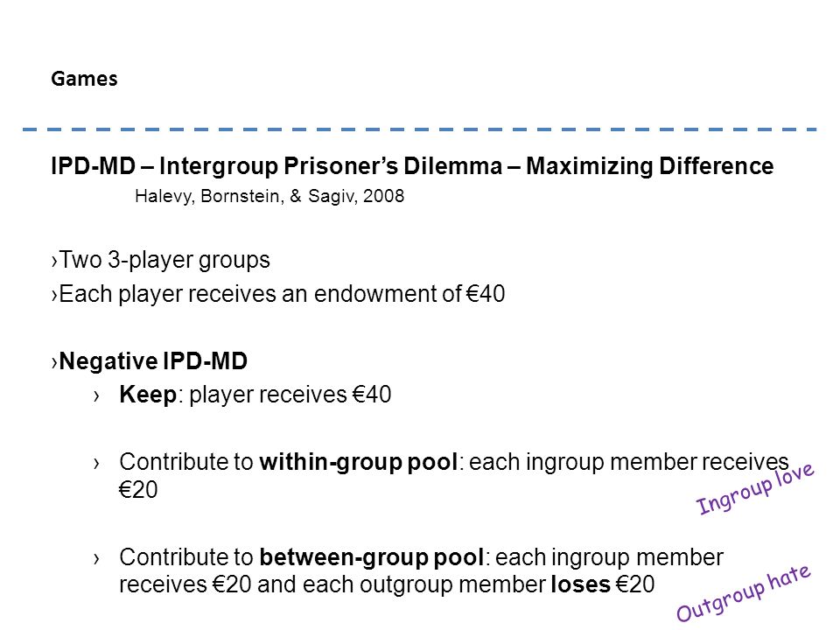840x630 pixels.
Task: Click the purple 'Ingroup love' annotation
Action: click(x=755, y=488)
